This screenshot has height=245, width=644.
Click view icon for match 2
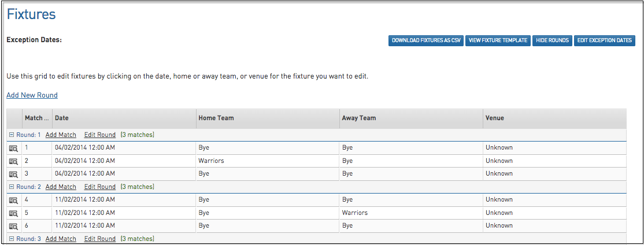(x=13, y=161)
